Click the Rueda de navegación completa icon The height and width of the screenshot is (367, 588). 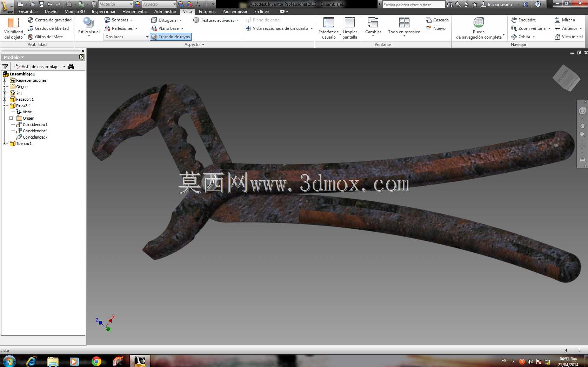coord(479,22)
